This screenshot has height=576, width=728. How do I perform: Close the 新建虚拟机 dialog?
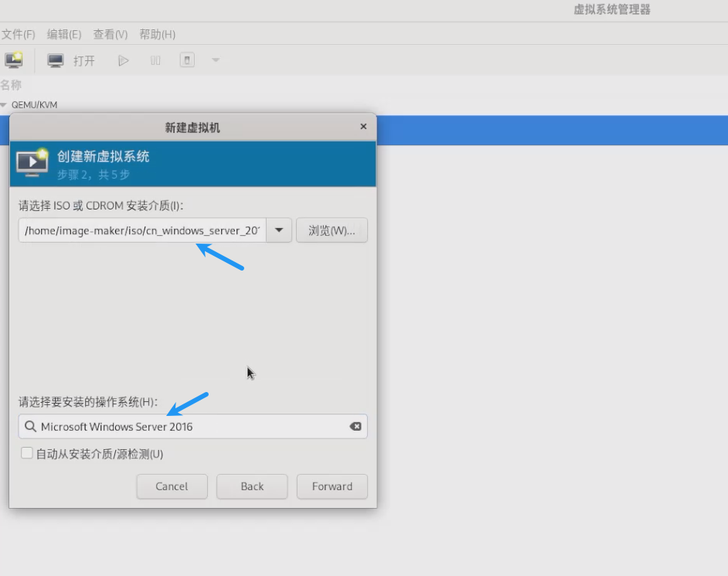[x=363, y=127]
